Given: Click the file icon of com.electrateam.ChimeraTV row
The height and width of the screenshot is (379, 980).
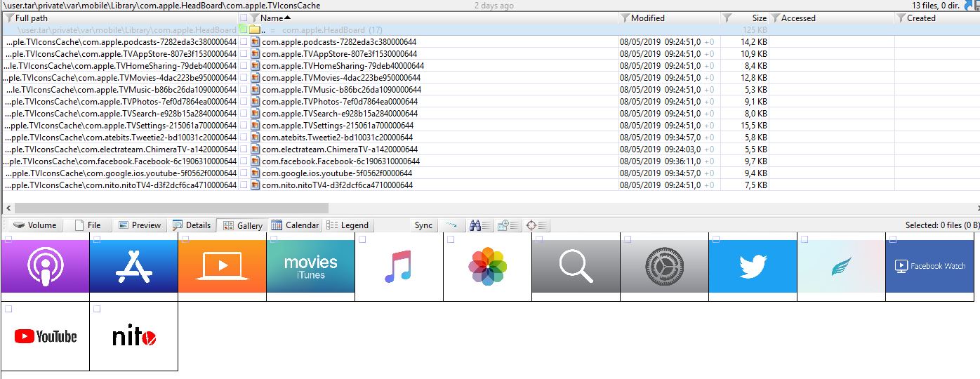Looking at the screenshot, I should pos(256,149).
